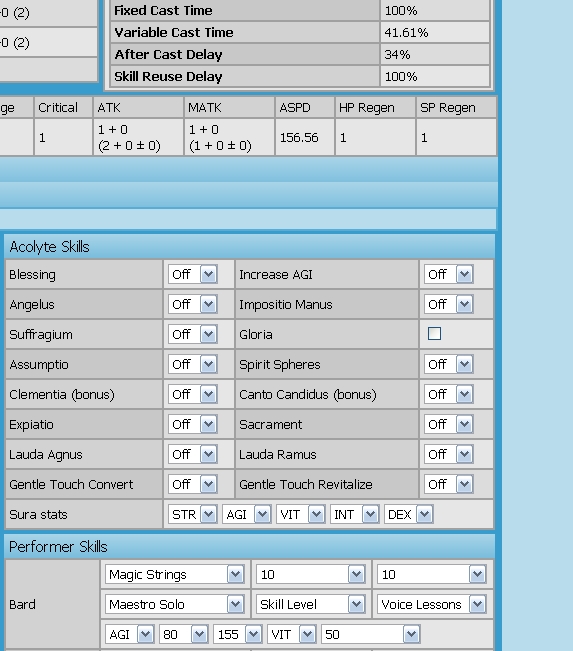The width and height of the screenshot is (573, 651).
Task: Open the Assumptio dropdown
Action: pyautogui.click(x=193, y=364)
